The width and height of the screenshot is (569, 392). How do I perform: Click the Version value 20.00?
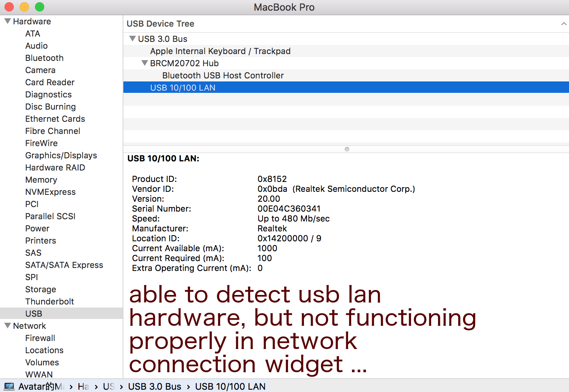pos(269,199)
